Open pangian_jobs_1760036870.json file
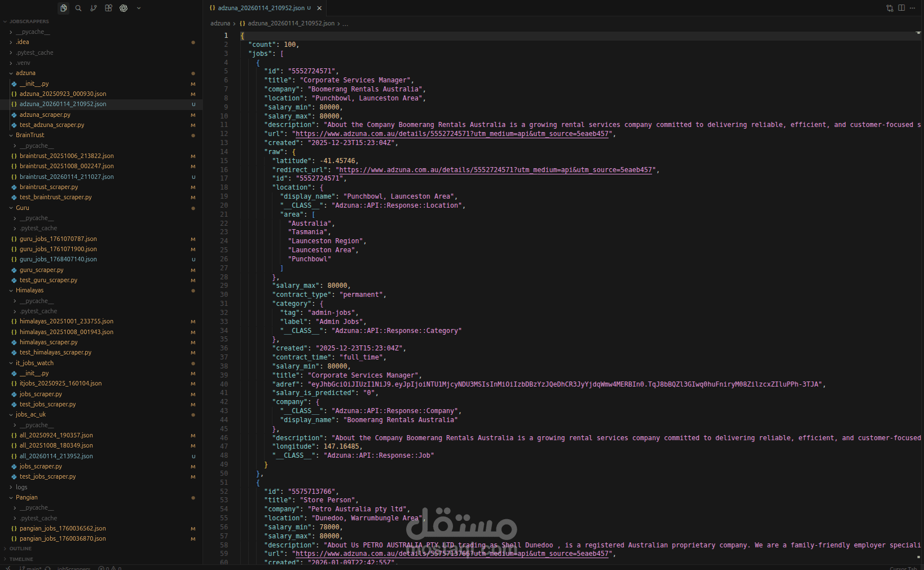This screenshot has height=570, width=924. [63, 538]
